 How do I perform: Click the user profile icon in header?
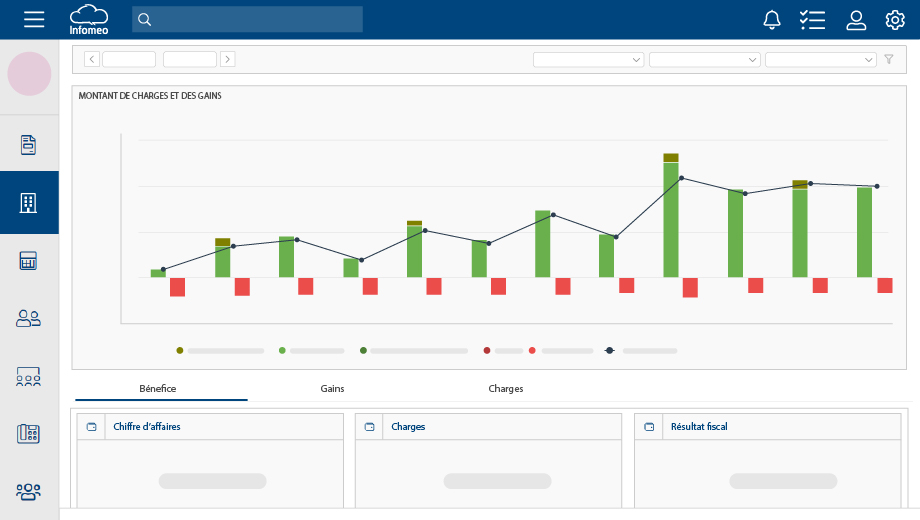[856, 20]
